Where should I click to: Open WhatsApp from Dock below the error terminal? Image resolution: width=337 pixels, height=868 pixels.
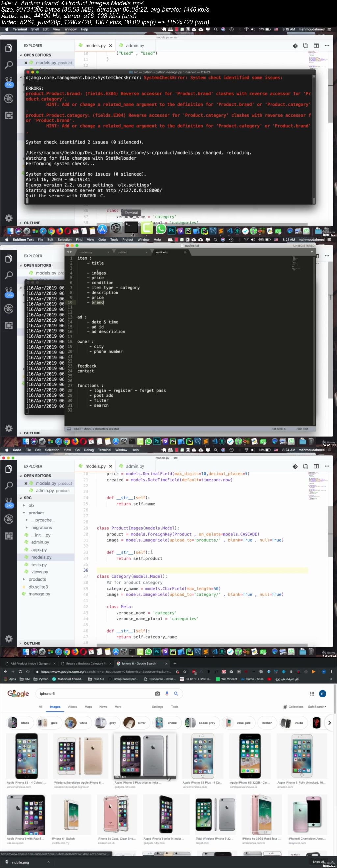click(x=161, y=229)
